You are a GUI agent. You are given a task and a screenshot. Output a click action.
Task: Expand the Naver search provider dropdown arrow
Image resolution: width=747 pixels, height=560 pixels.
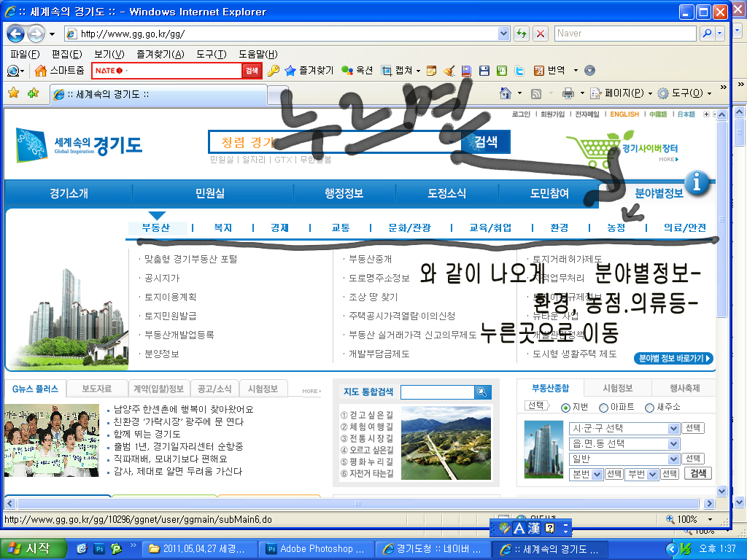720,34
